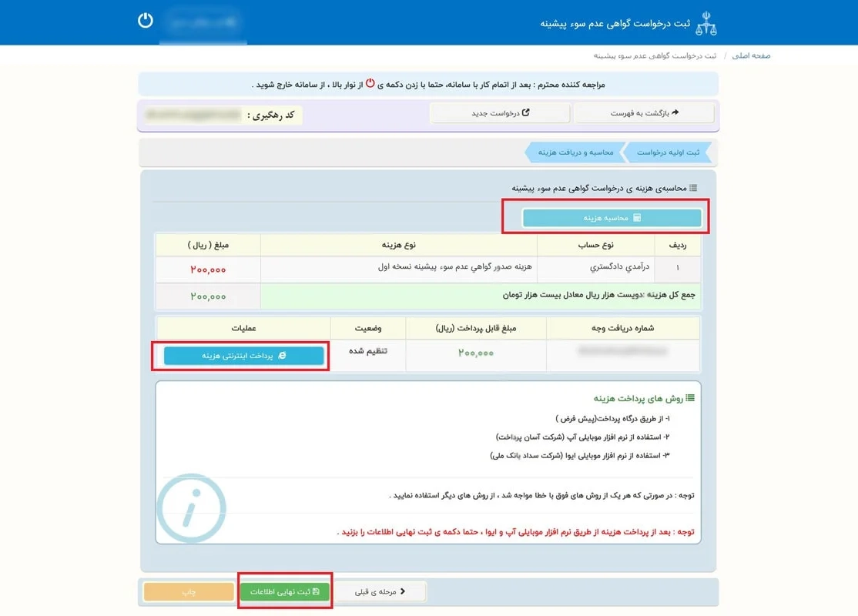Image resolution: width=858 pixels, height=616 pixels.
Task: Click the نوع هزینه column header
Action: (399, 245)
